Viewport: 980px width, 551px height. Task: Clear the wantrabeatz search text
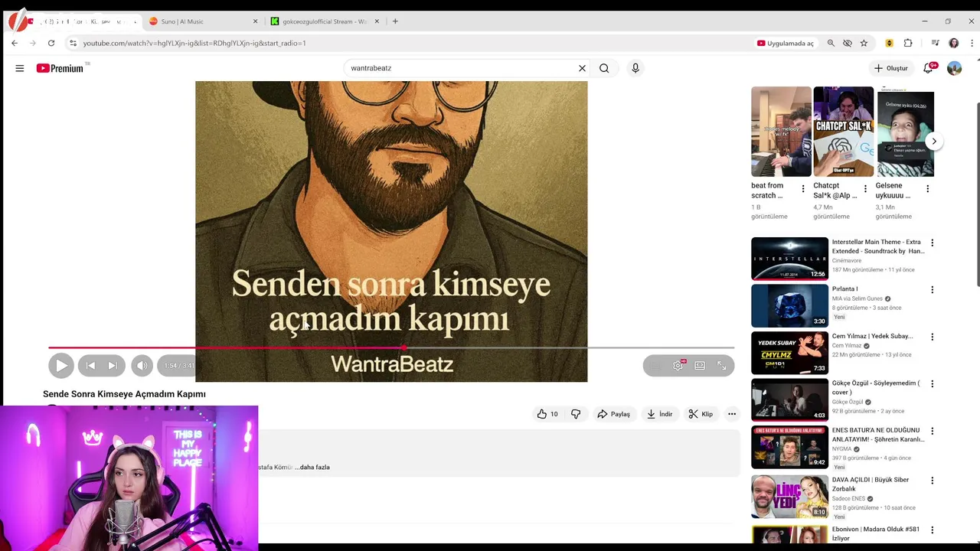pyautogui.click(x=582, y=68)
